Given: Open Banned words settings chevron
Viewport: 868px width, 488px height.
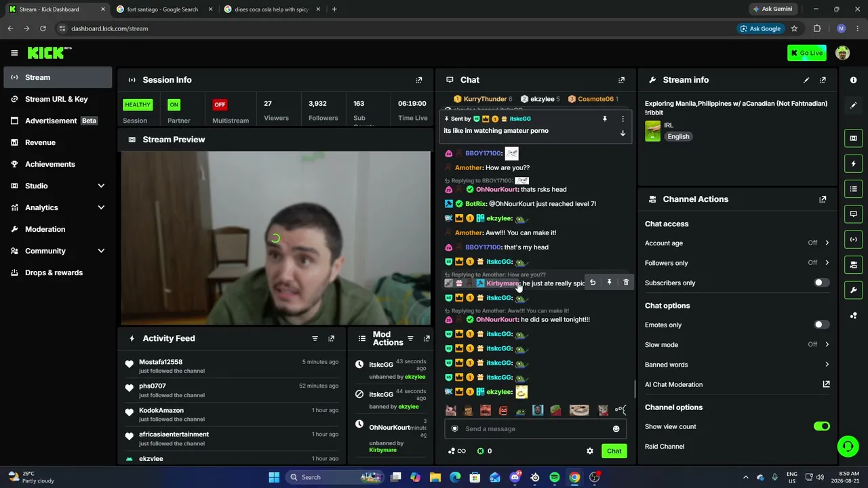Looking at the screenshot, I should [x=827, y=365].
